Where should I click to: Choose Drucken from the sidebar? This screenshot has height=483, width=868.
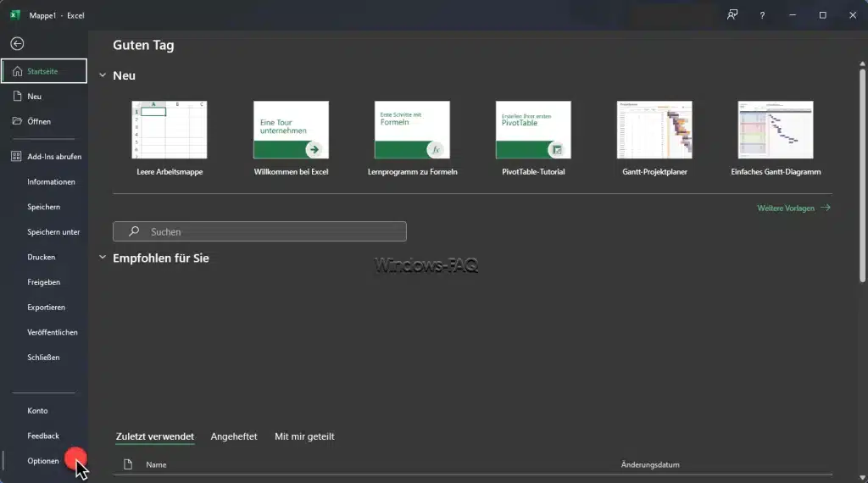41,258
